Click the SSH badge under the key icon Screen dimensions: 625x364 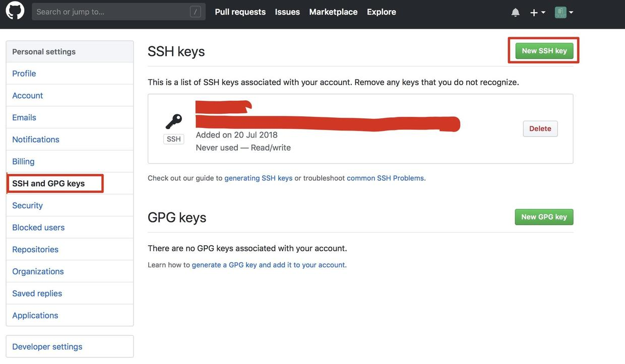[x=173, y=138]
